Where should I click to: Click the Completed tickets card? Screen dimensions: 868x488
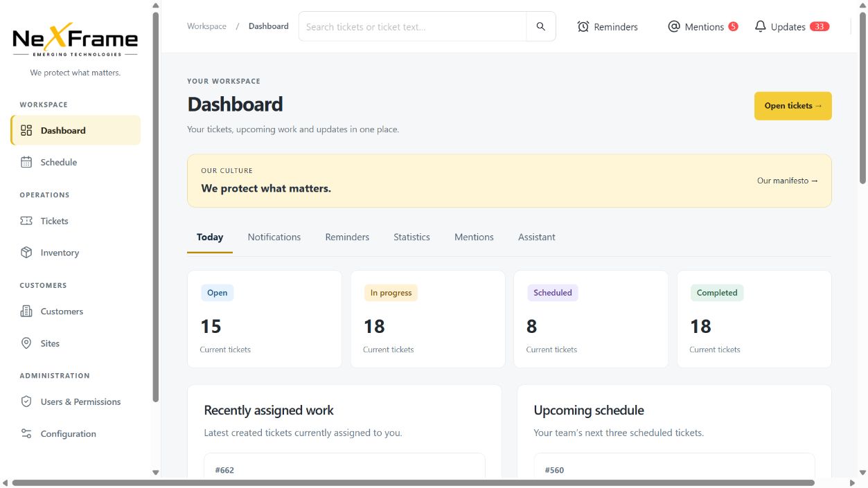coord(754,319)
